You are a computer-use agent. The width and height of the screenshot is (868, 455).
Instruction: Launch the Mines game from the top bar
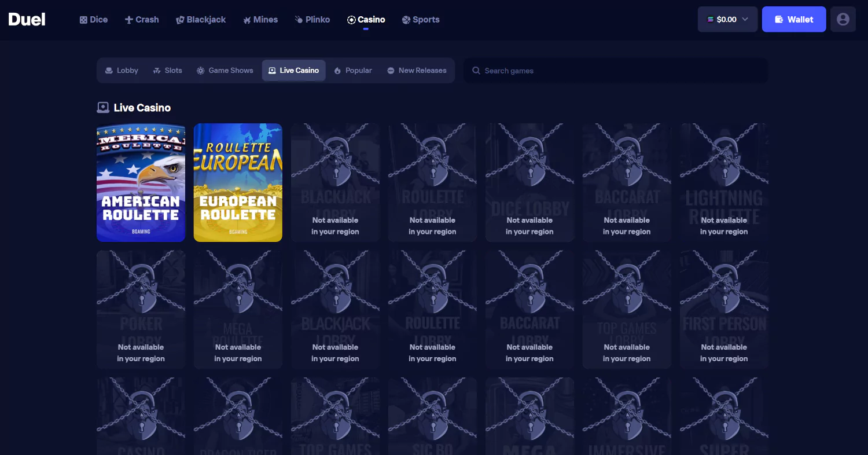coord(260,20)
